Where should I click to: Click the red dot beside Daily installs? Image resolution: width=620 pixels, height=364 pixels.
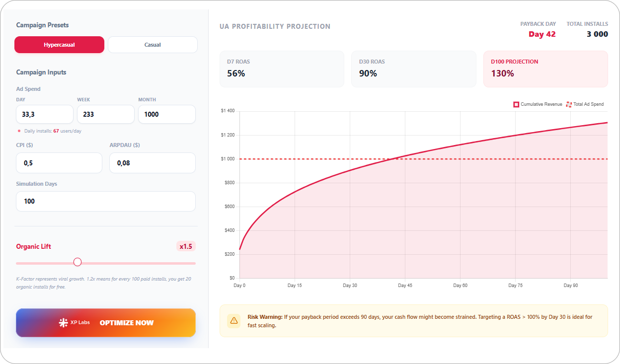pos(18,131)
